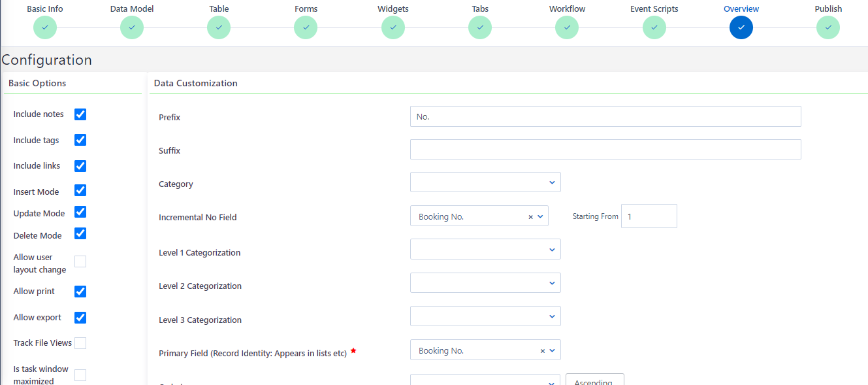The width and height of the screenshot is (868, 385).
Task: Select the Overview step label
Action: 741,9
